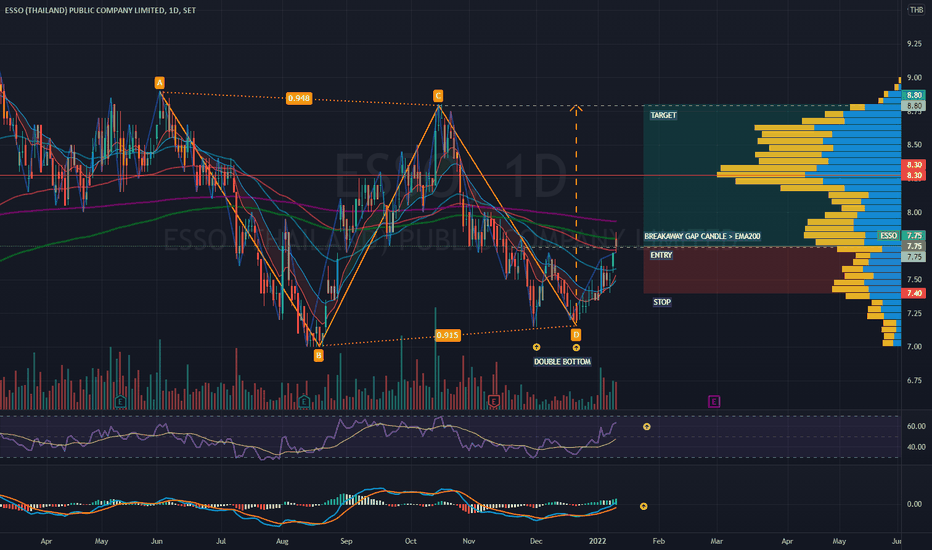Select pattern point label B
The height and width of the screenshot is (550, 932).
319,356
